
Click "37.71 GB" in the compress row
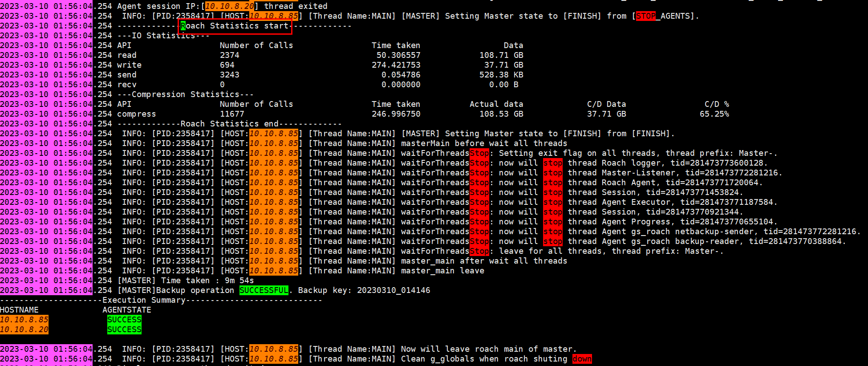[x=607, y=114]
